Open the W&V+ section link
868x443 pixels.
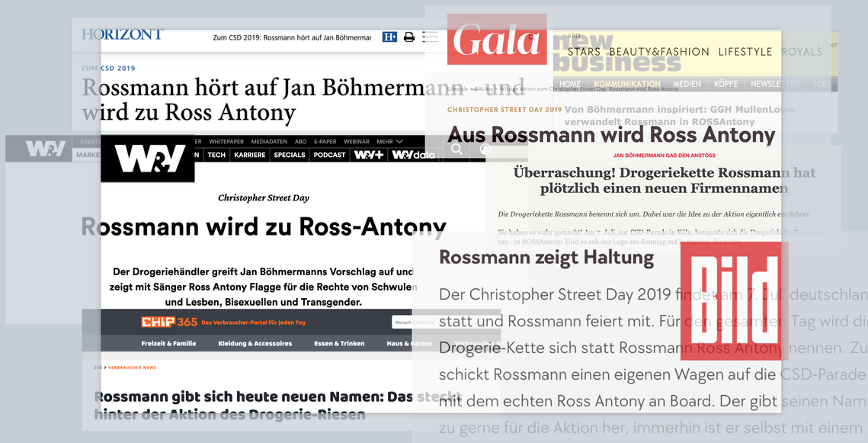coord(369,155)
